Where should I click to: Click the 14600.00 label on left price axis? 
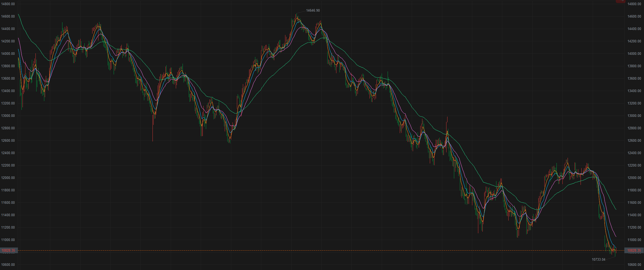click(x=8, y=16)
